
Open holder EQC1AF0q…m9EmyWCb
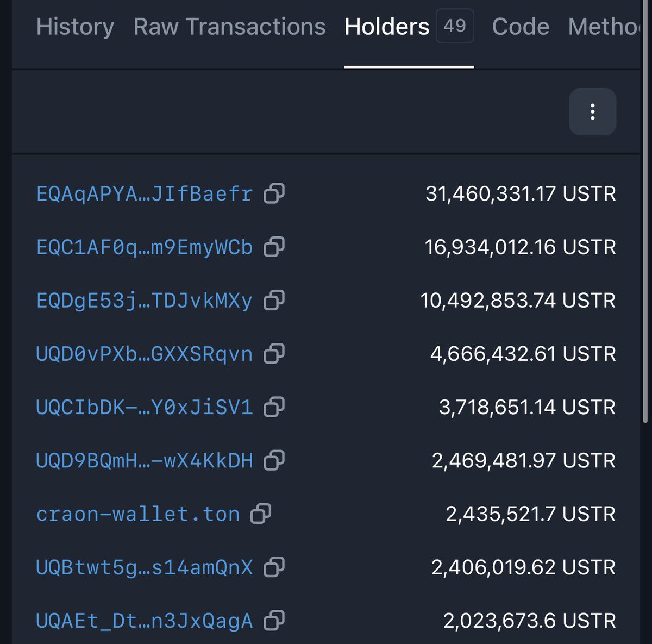tap(145, 247)
